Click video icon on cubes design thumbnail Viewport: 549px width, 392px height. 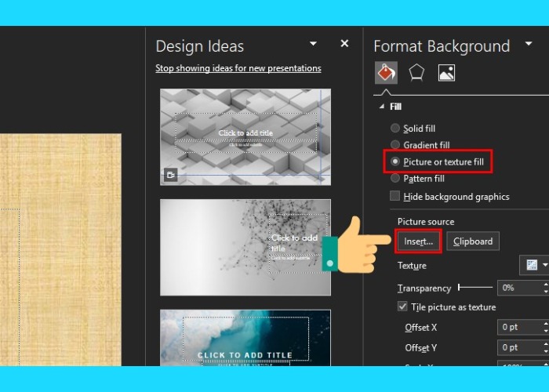170,175
